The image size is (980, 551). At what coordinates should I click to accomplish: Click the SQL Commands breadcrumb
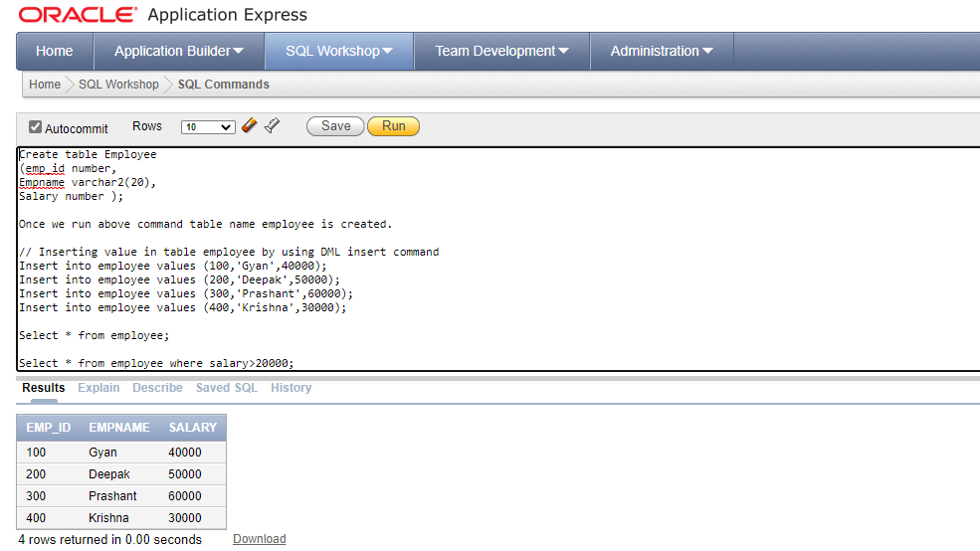[224, 85]
